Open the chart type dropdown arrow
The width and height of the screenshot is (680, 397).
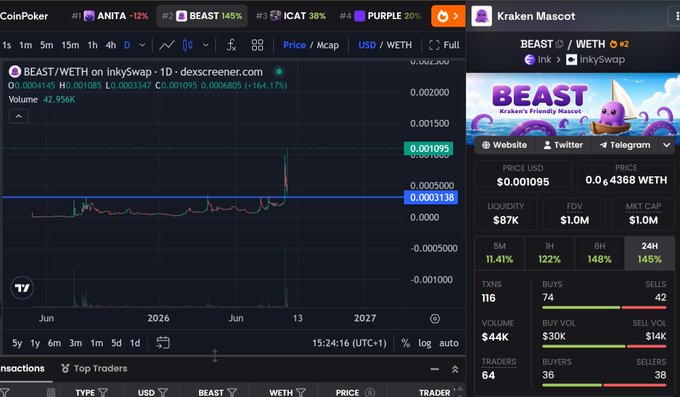206,45
